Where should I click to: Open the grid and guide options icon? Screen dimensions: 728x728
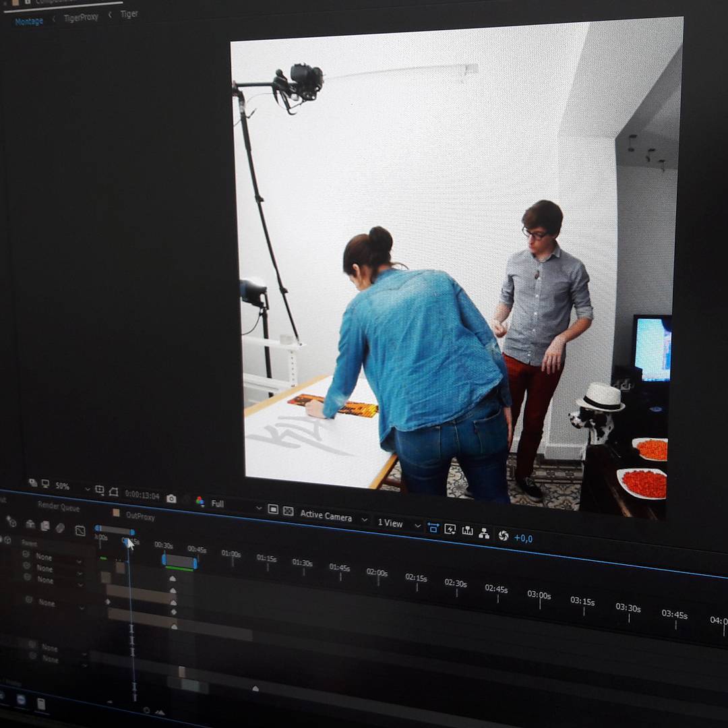click(x=100, y=490)
